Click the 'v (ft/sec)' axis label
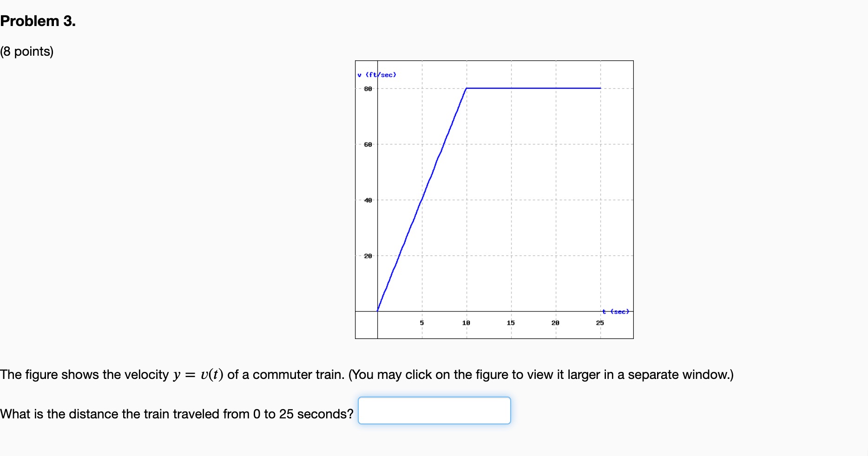Image resolution: width=868 pixels, height=456 pixels. coord(376,74)
